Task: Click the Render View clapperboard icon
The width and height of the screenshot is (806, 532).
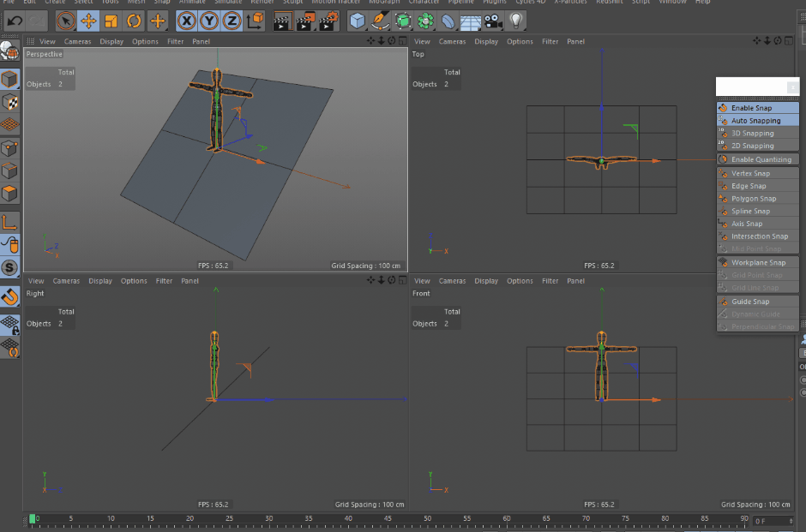Action: [283, 21]
